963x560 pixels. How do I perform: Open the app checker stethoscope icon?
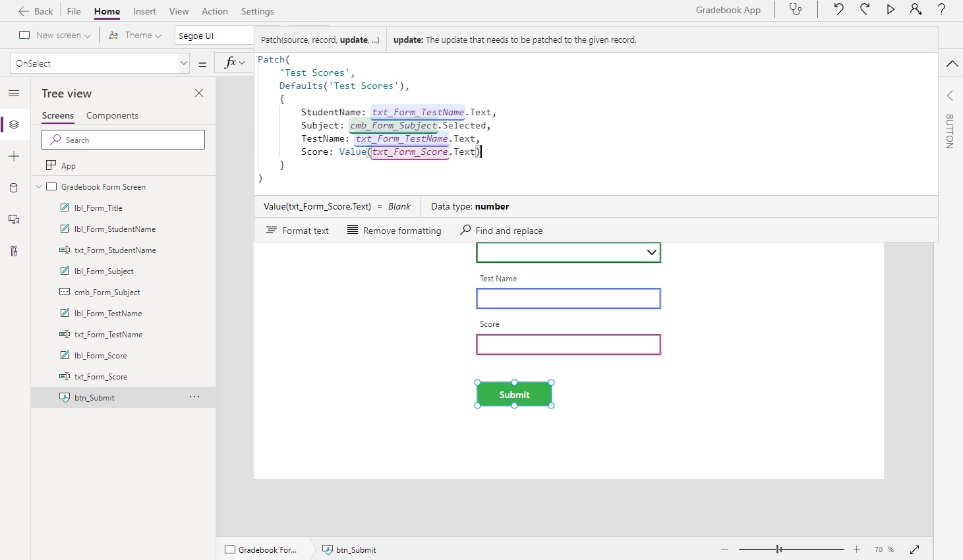point(795,10)
